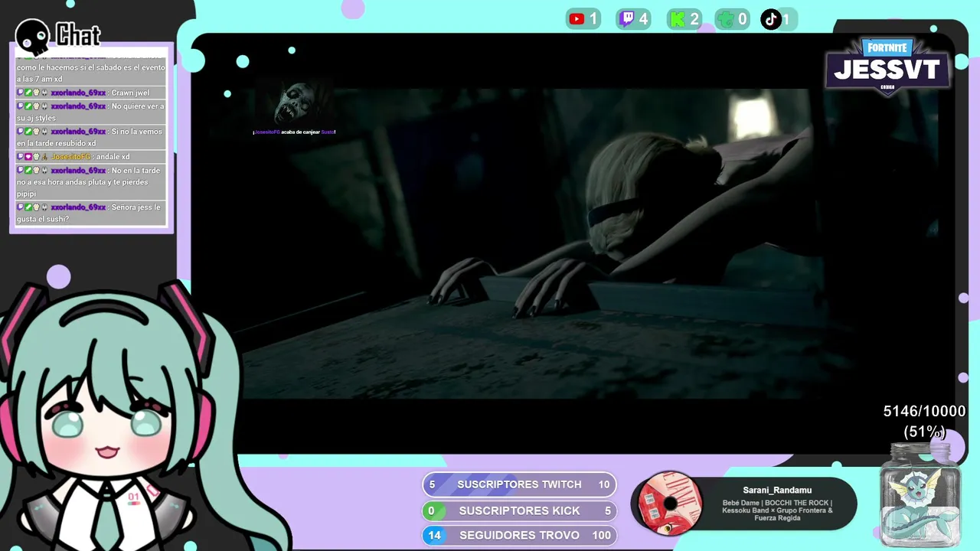Click chat message 'No en la tarde no a esa hora'
The height and width of the screenshot is (551, 980).
[x=91, y=182]
